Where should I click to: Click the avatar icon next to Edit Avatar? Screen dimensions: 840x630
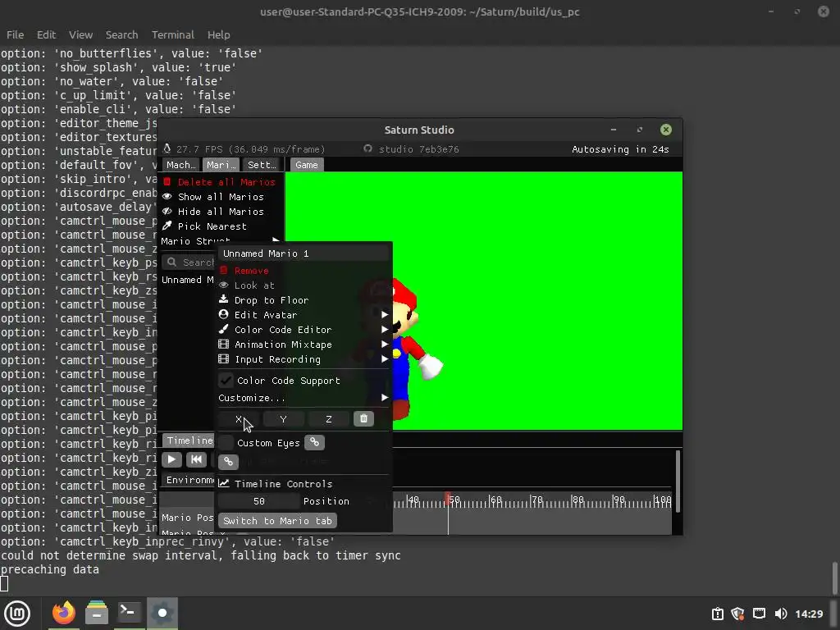tap(224, 314)
